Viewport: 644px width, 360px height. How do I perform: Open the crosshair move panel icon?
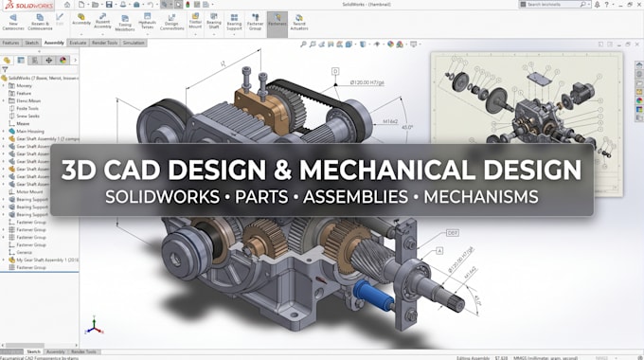49,61
